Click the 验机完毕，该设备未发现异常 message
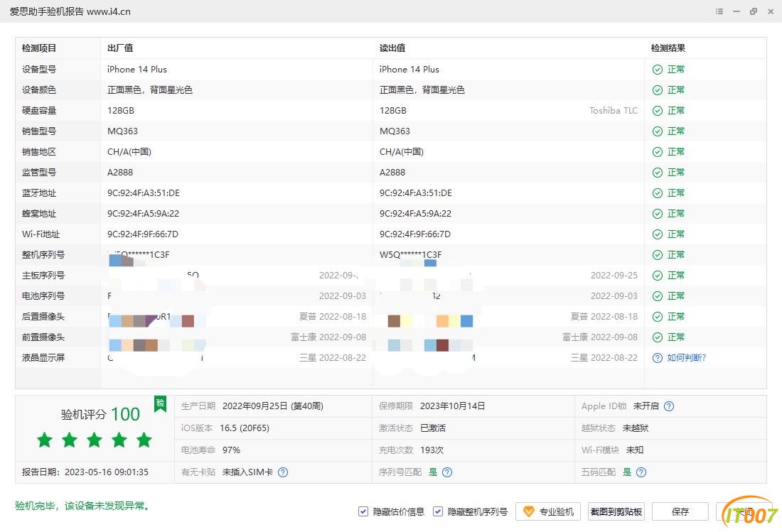Screen dimensions: 782x532 point(82,506)
